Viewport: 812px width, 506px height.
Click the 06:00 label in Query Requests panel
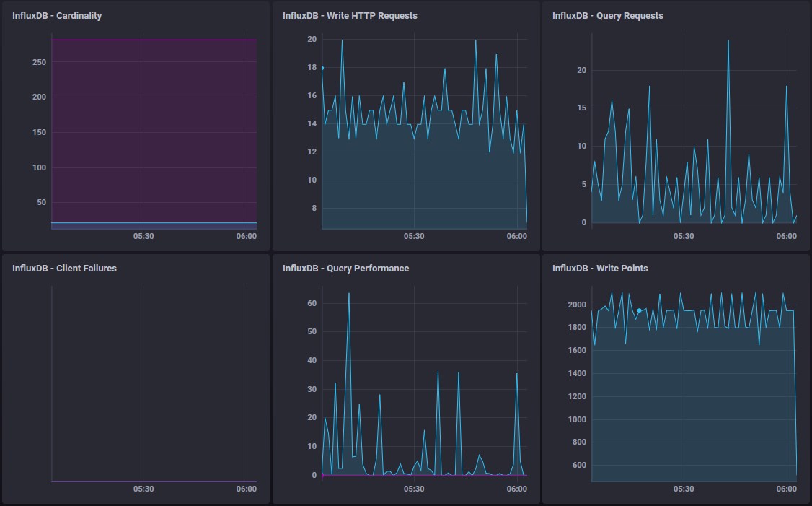787,236
